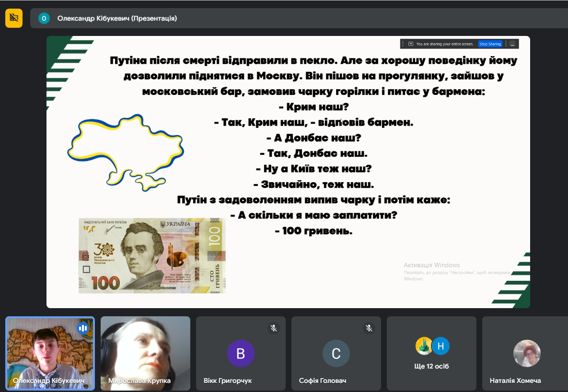Select Мирослава Крупка's video thumbnail
The width and height of the screenshot is (568, 392).
(145, 354)
